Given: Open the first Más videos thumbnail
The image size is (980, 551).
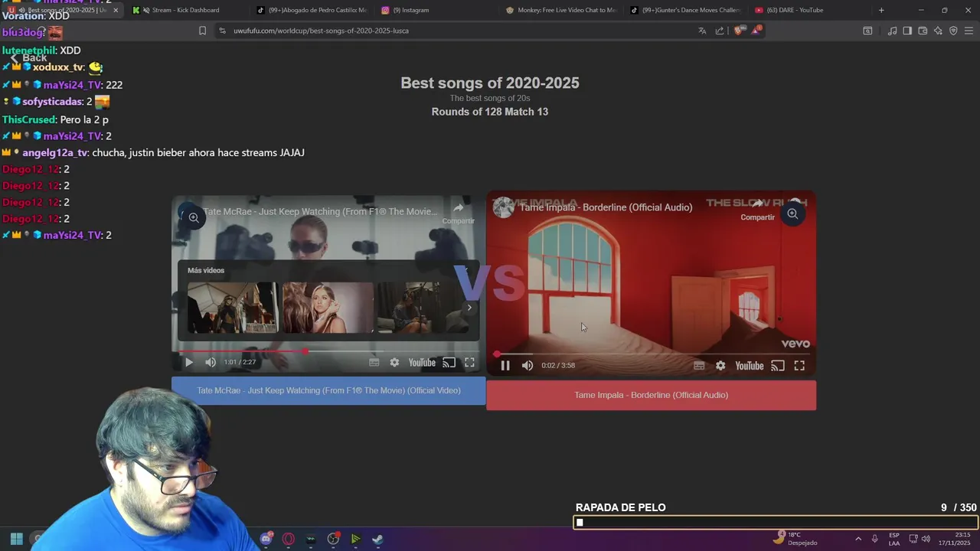Looking at the screenshot, I should coord(233,308).
